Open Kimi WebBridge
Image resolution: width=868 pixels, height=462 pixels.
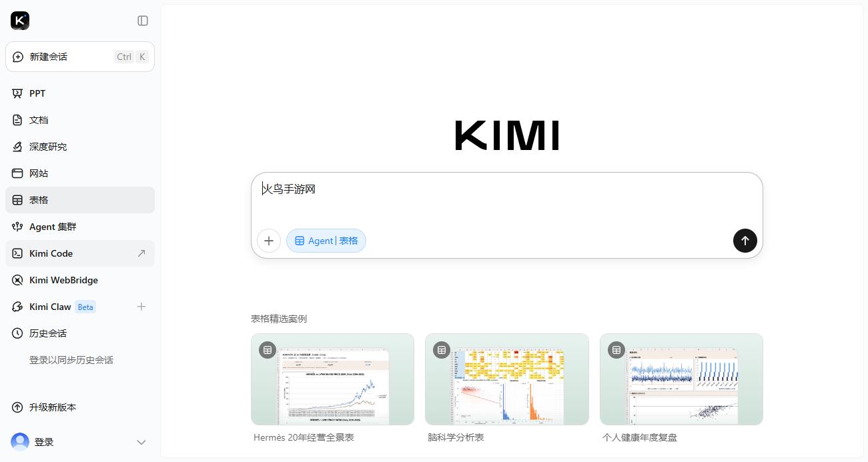click(80, 280)
